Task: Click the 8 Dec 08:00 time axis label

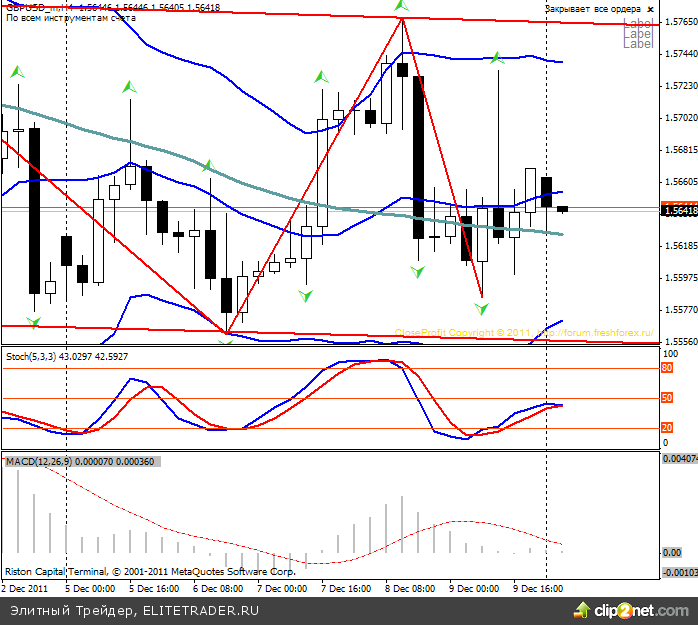Action: pos(410,588)
